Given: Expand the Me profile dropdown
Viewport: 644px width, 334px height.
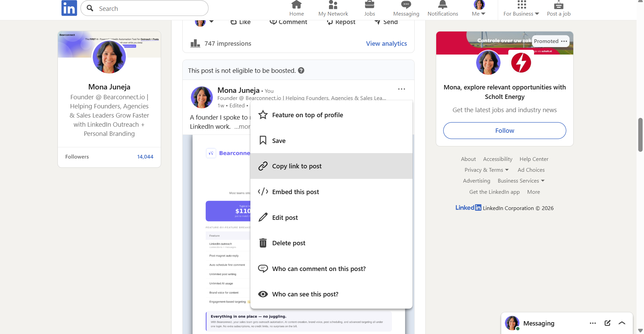Looking at the screenshot, I should [x=479, y=8].
